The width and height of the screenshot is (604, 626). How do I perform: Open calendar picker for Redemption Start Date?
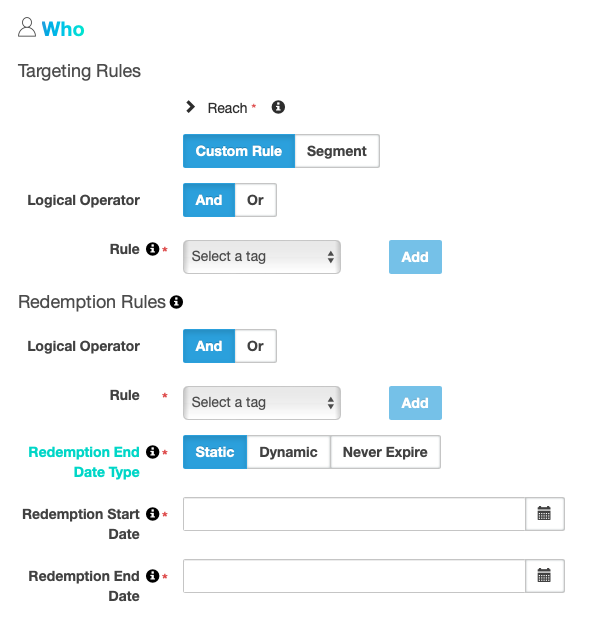(544, 514)
